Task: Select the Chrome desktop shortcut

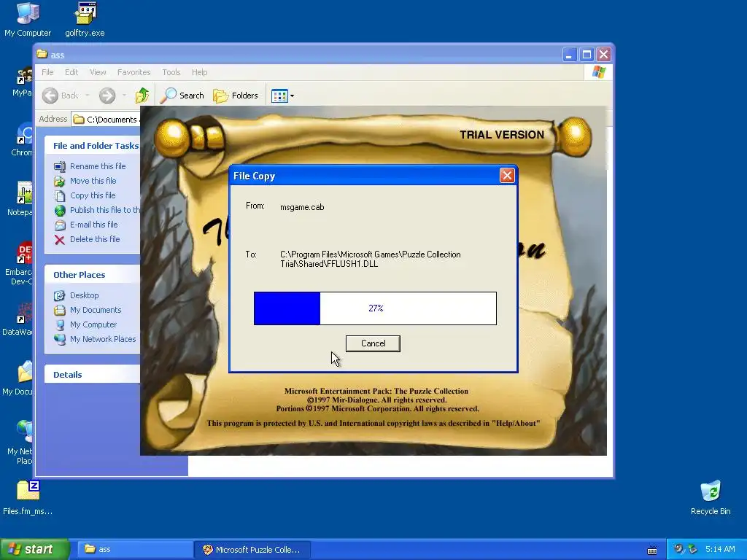Action: (22, 139)
